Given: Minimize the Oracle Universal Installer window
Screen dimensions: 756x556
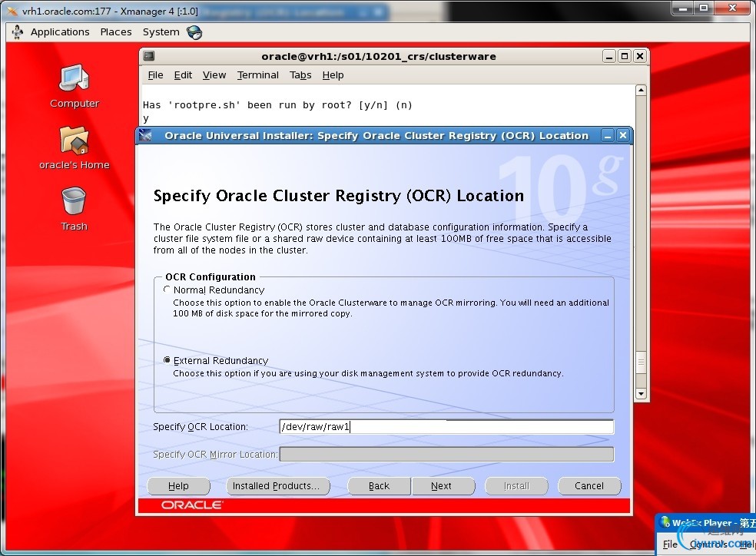Looking at the screenshot, I should click(608, 136).
